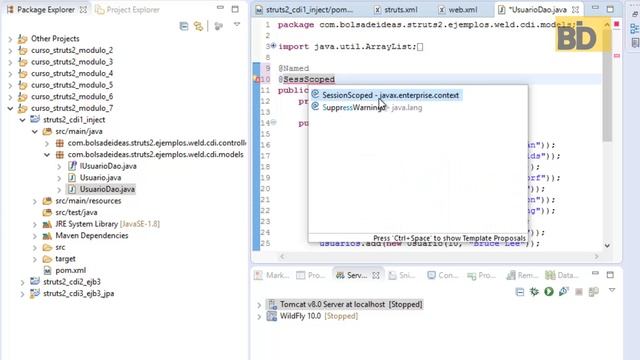Select struts2_cdi2_ejb3 project
The width and height of the screenshot is (640, 360).
coord(72,282)
